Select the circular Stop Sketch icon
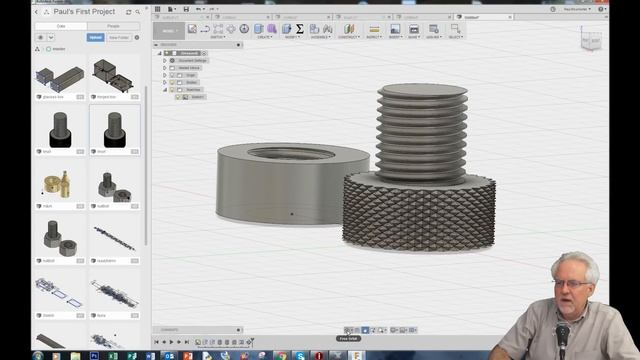The width and height of the screenshot is (640, 360). point(244,29)
